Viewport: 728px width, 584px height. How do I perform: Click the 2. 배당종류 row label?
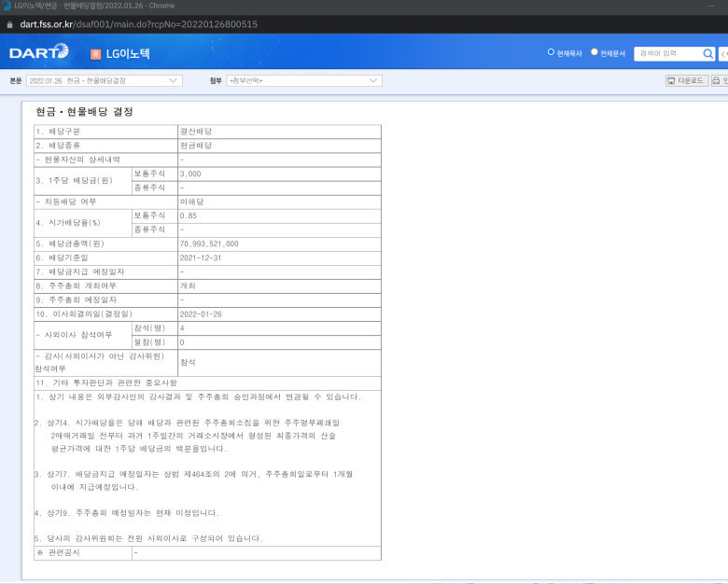[x=58, y=146]
